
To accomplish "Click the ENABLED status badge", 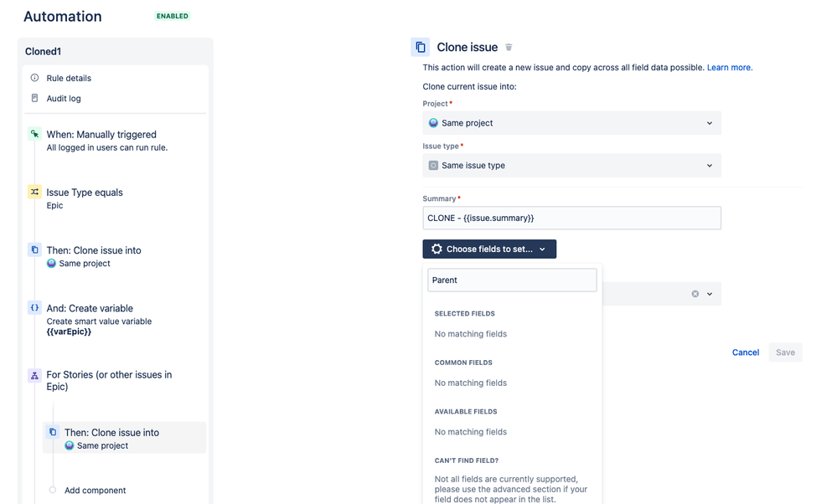I will click(173, 16).
